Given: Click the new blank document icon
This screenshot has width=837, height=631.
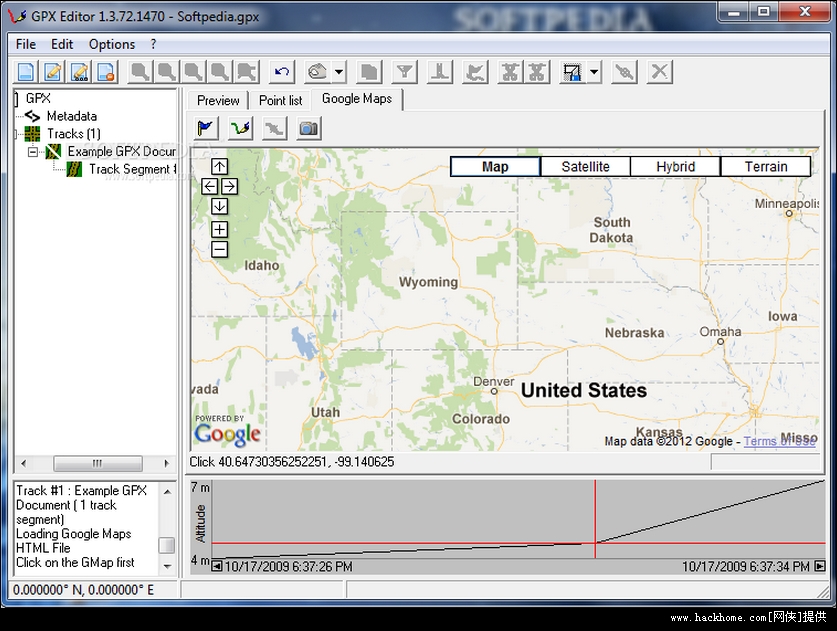Looking at the screenshot, I should click(26, 72).
